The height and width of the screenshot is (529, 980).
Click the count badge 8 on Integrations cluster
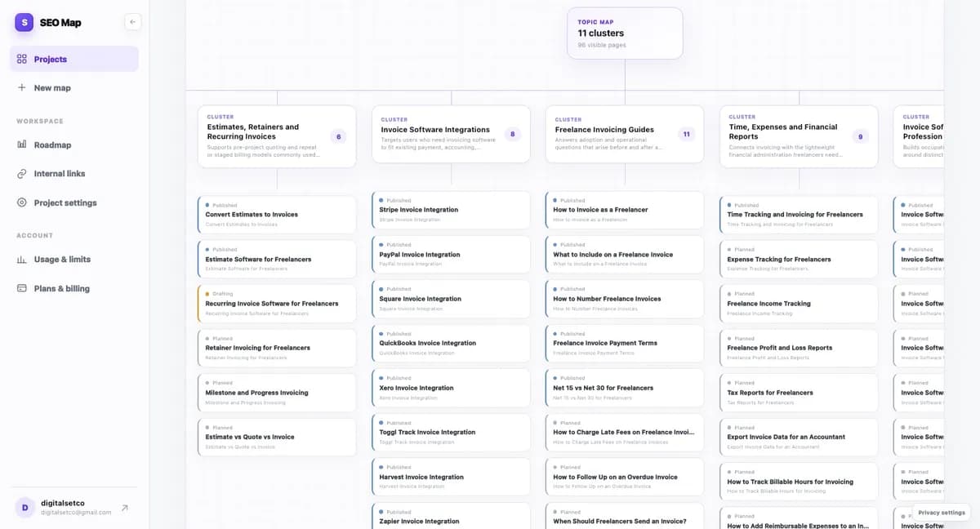(512, 134)
